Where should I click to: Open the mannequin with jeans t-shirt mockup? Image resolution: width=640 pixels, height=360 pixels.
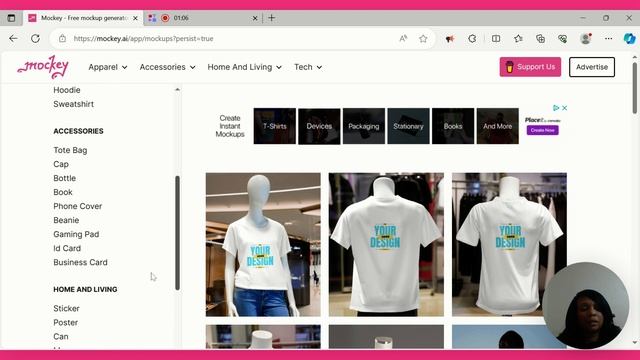(x=263, y=244)
